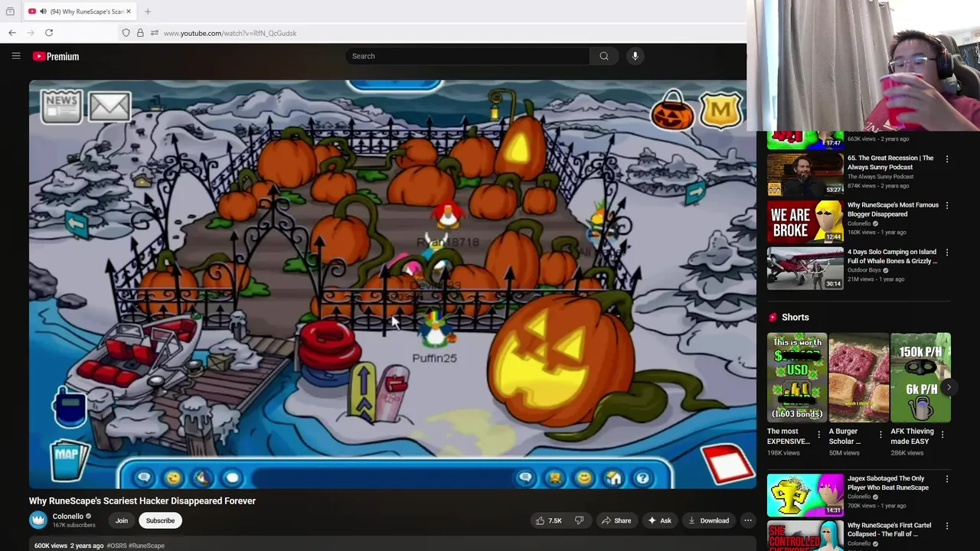Open The most EXPENSIVE short thumbnail
The height and width of the screenshot is (551, 980).
click(797, 377)
